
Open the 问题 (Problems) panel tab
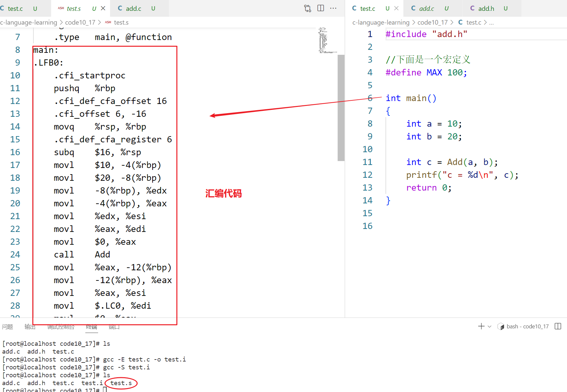[x=8, y=327]
